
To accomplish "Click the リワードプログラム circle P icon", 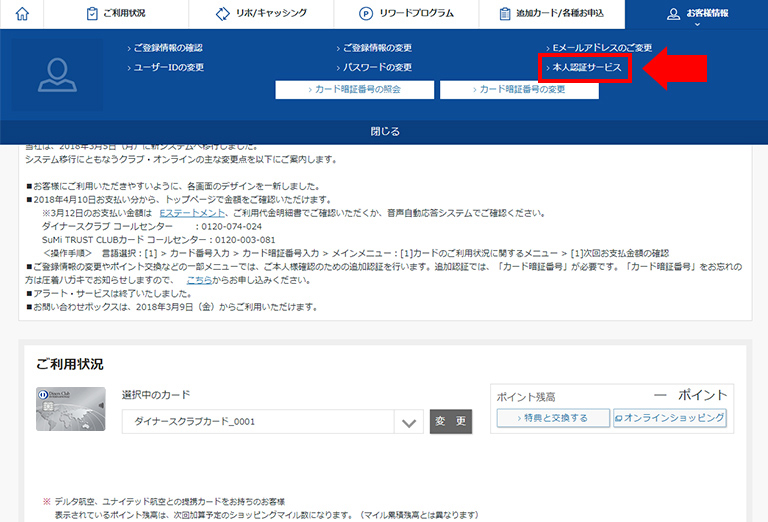I will pyautogui.click(x=368, y=14).
